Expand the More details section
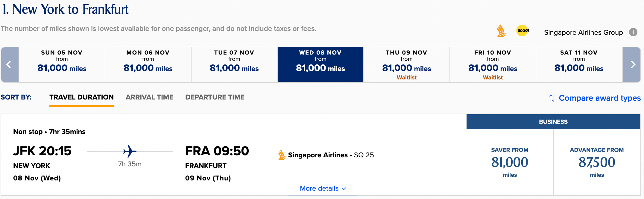 click(322, 188)
